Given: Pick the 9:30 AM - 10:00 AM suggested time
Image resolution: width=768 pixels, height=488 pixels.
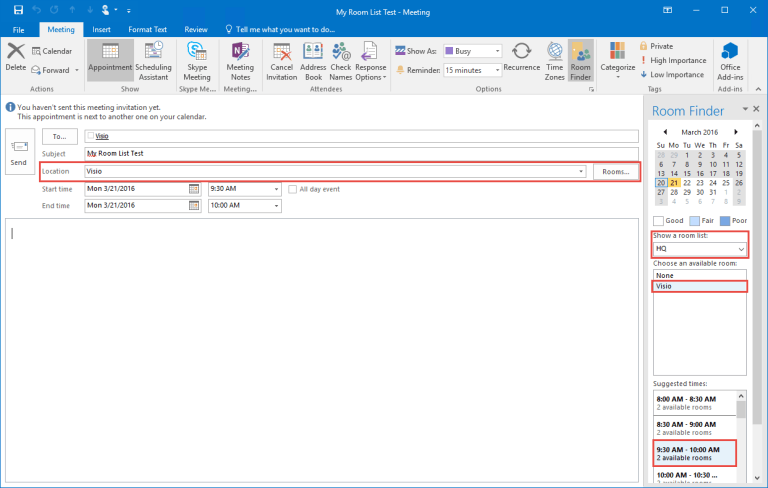Looking at the screenshot, I should (x=695, y=453).
